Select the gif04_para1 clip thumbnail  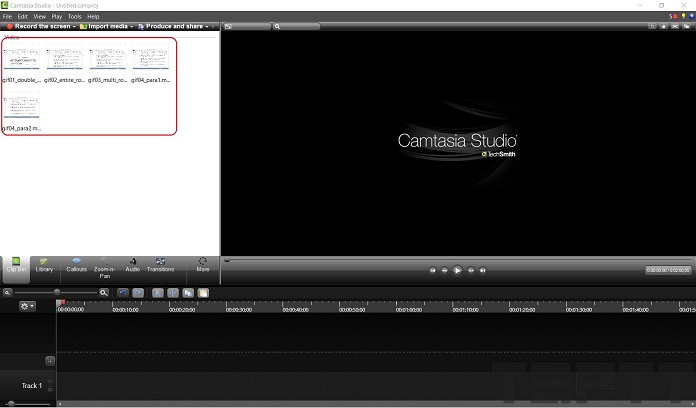point(150,58)
